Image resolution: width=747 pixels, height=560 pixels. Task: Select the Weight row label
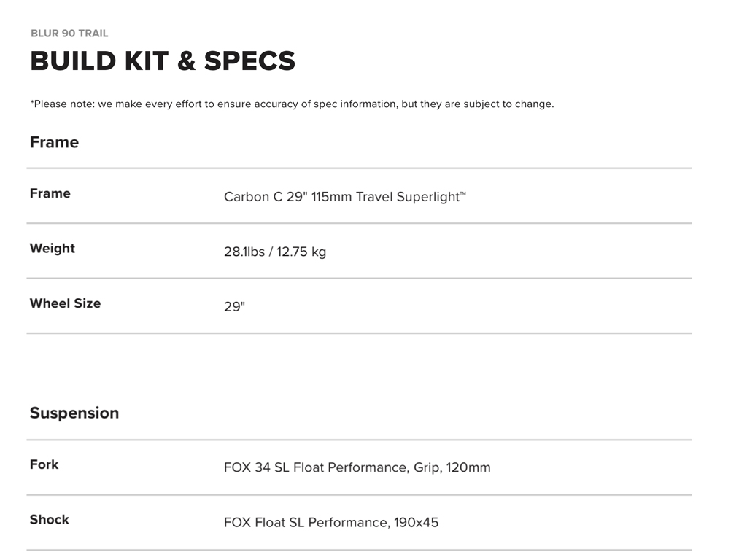(x=53, y=249)
